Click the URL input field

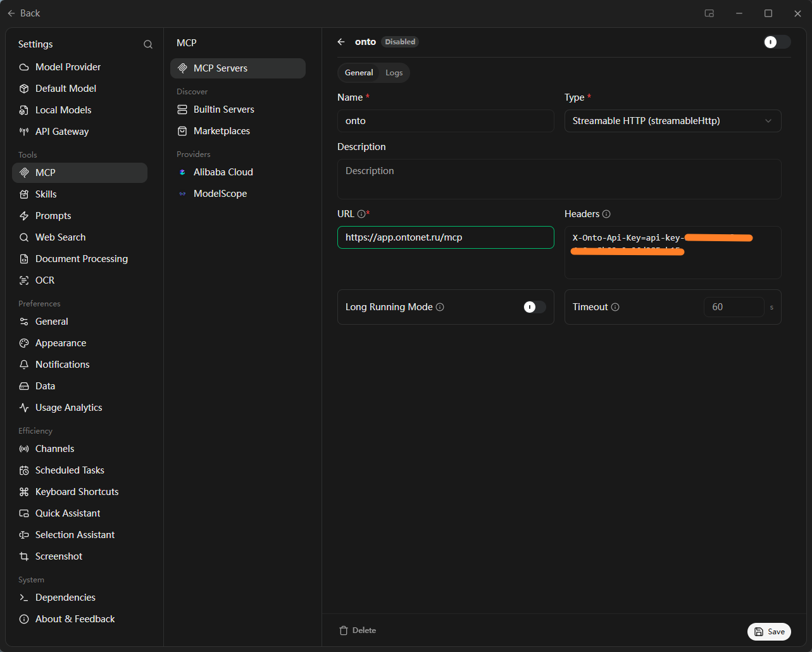pos(446,237)
